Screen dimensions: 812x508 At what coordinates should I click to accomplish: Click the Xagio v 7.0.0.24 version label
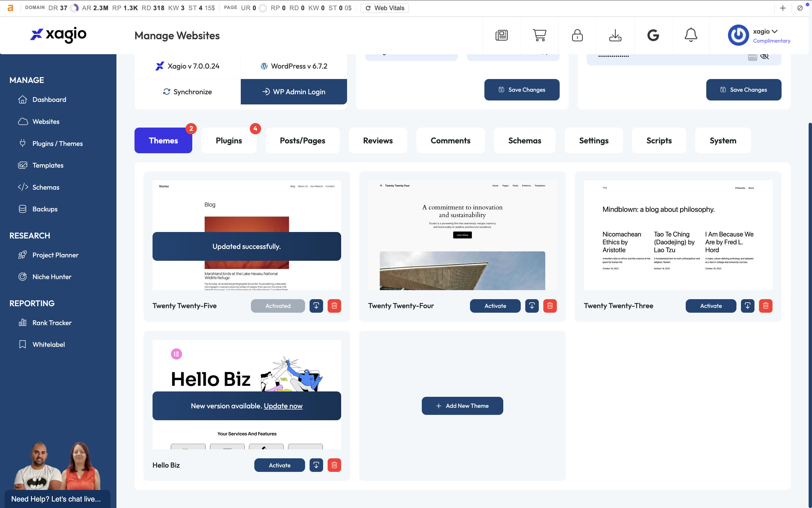coord(187,66)
